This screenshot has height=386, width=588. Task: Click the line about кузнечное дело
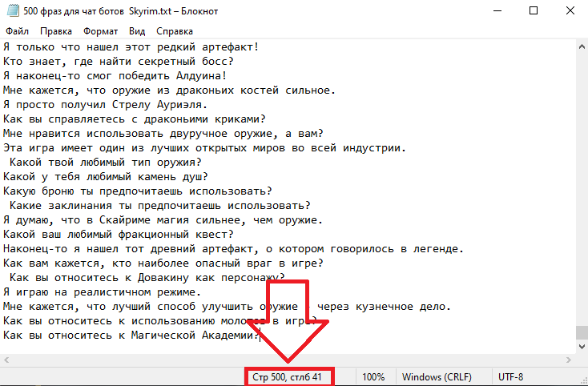(x=228, y=307)
